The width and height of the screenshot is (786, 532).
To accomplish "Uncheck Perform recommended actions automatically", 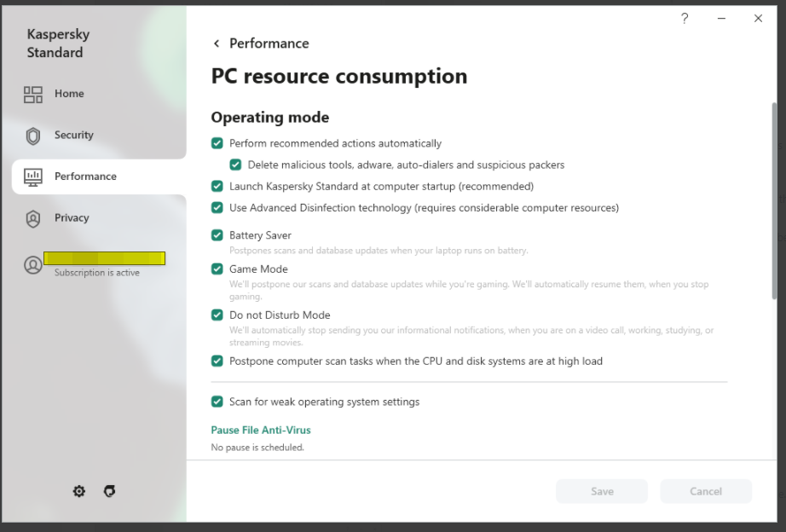I will [x=217, y=143].
